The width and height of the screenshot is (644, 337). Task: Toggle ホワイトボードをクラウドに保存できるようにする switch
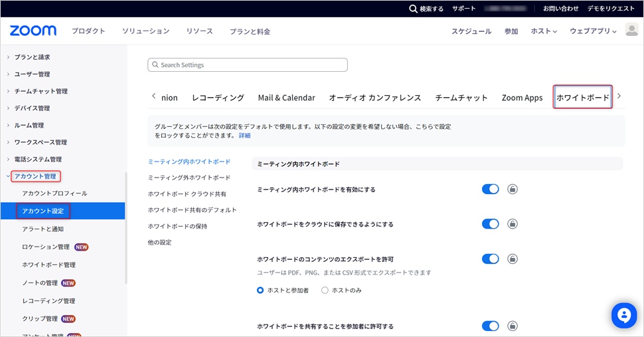(x=491, y=224)
